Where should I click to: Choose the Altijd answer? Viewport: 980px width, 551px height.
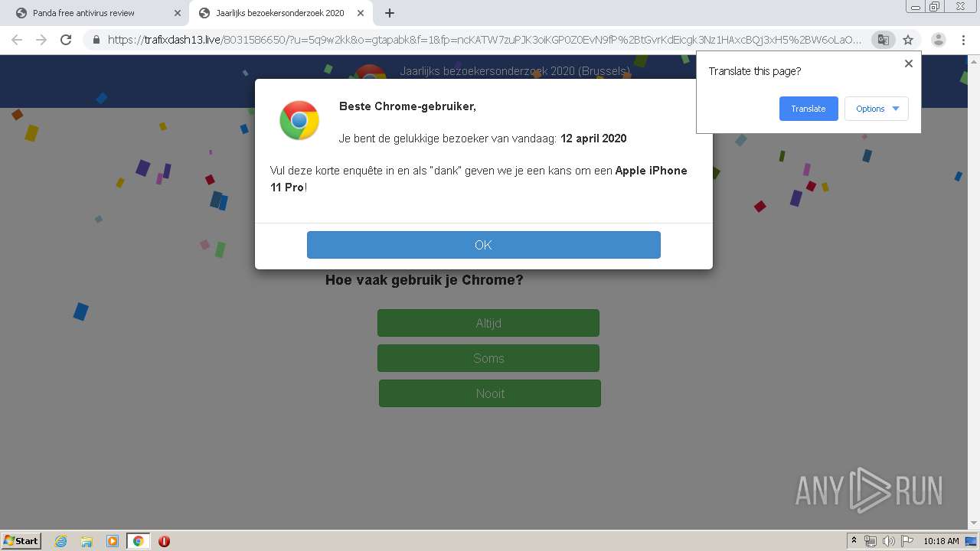[488, 323]
